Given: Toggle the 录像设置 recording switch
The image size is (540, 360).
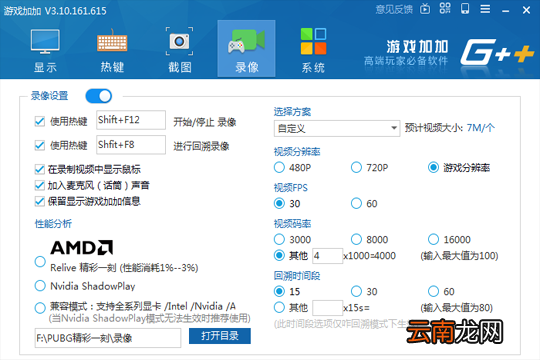Looking at the screenshot, I should 98,96.
